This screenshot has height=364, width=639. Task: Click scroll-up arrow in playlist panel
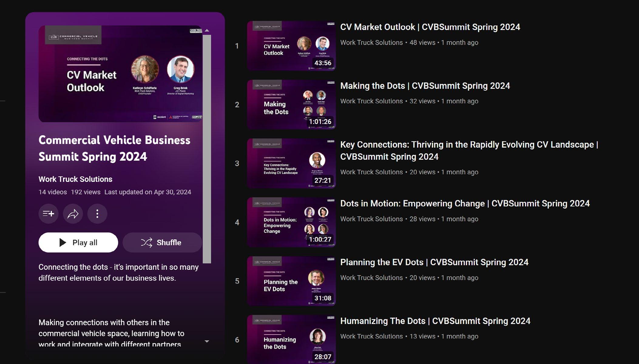pyautogui.click(x=207, y=31)
